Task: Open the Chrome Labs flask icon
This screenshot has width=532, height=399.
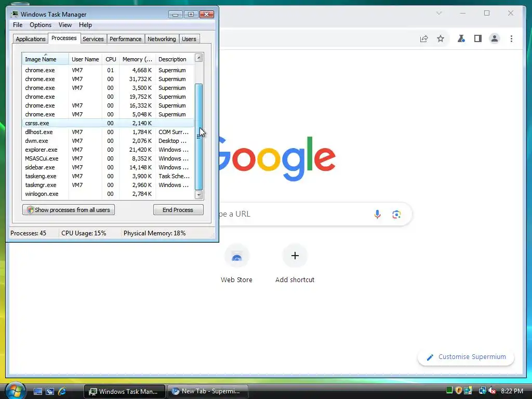Action: (461, 38)
